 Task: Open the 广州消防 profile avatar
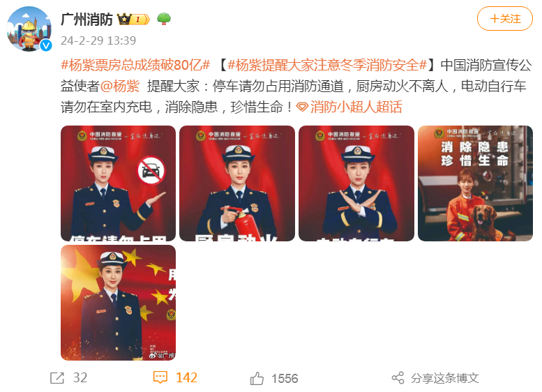[x=29, y=29]
